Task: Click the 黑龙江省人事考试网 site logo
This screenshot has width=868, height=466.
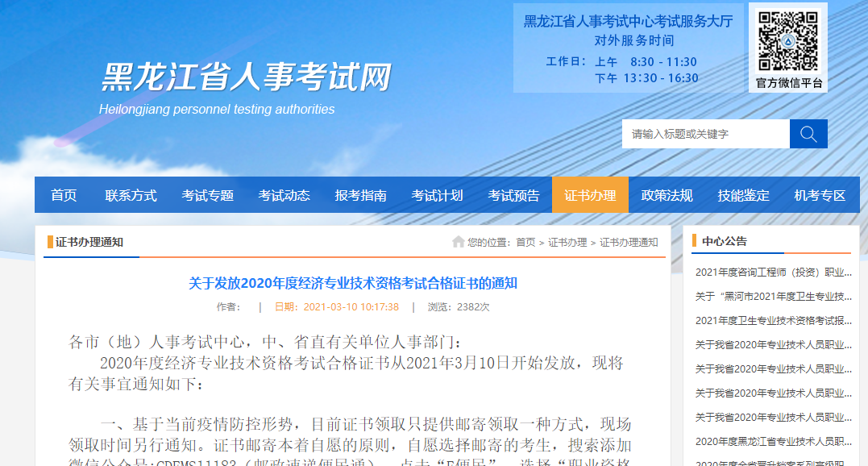Action: click(246, 77)
